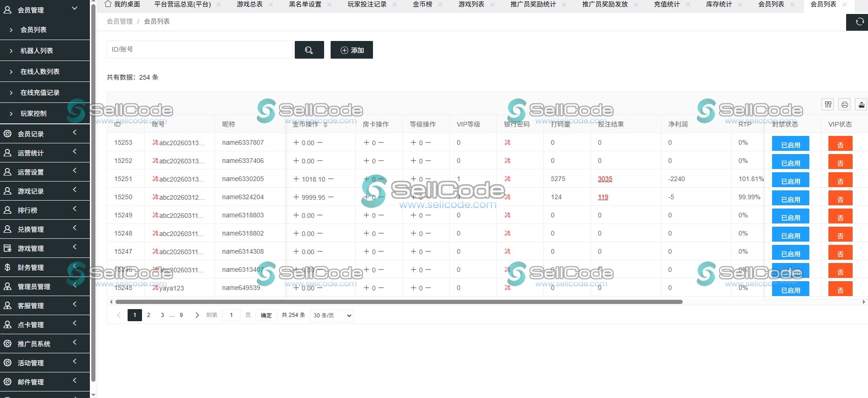This screenshot has height=398, width=868.
Task: Click plus level icon for ID 15252
Action: pyautogui.click(x=414, y=161)
